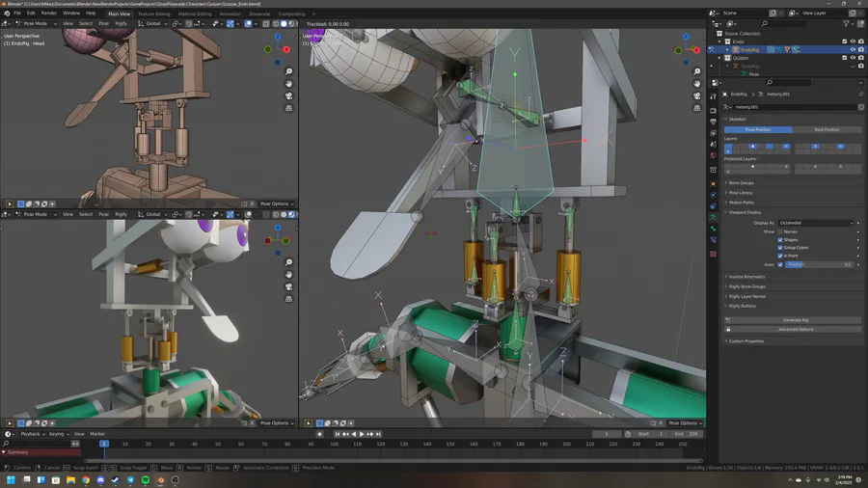Screen dimensions: 868x488
Task: Uncheck the Shapes show checkbox
Action: click(780, 239)
